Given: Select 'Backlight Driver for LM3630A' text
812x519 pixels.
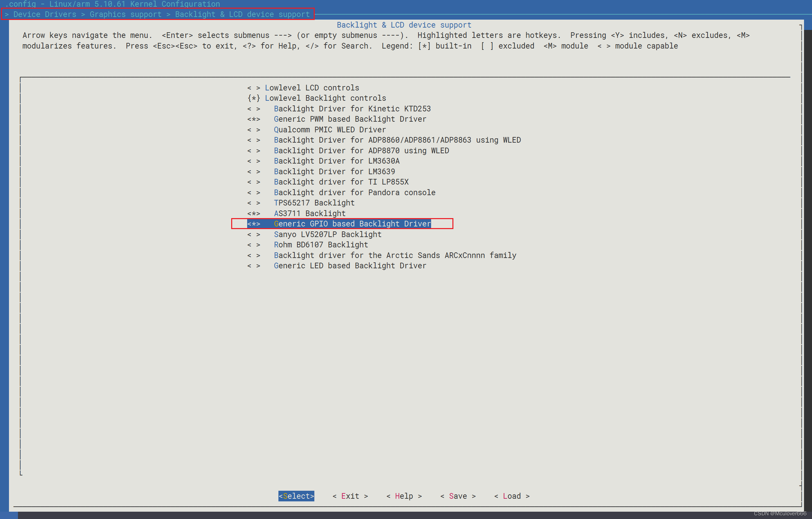Looking at the screenshot, I should [337, 161].
